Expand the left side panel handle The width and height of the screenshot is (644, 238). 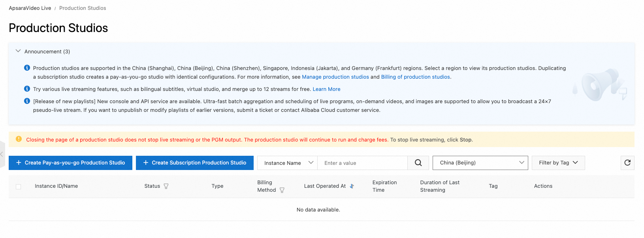(x=2, y=154)
